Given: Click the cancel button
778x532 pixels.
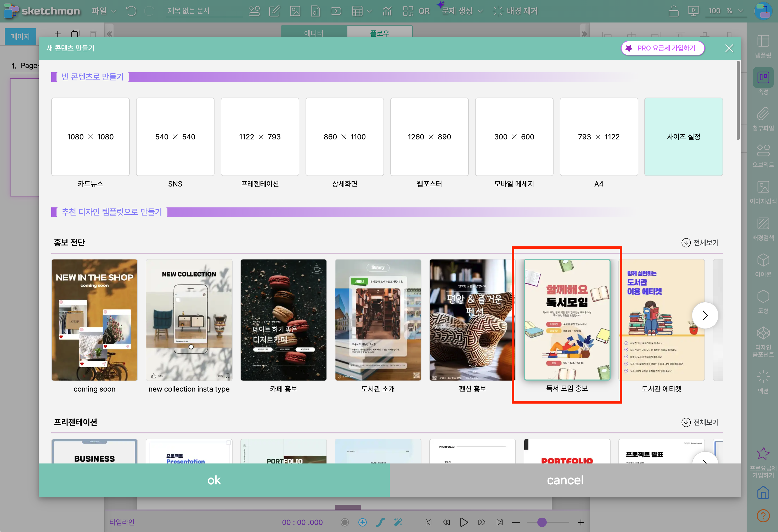Looking at the screenshot, I should tap(565, 480).
